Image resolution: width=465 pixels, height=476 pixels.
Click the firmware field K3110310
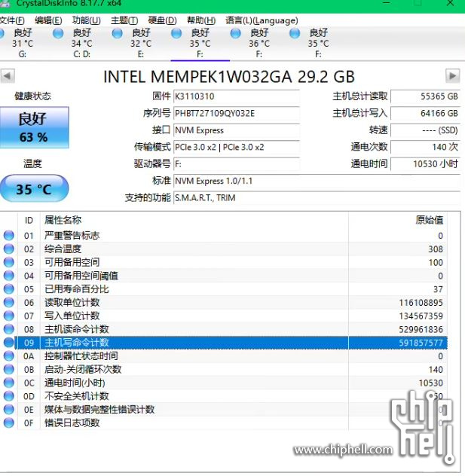[237, 96]
